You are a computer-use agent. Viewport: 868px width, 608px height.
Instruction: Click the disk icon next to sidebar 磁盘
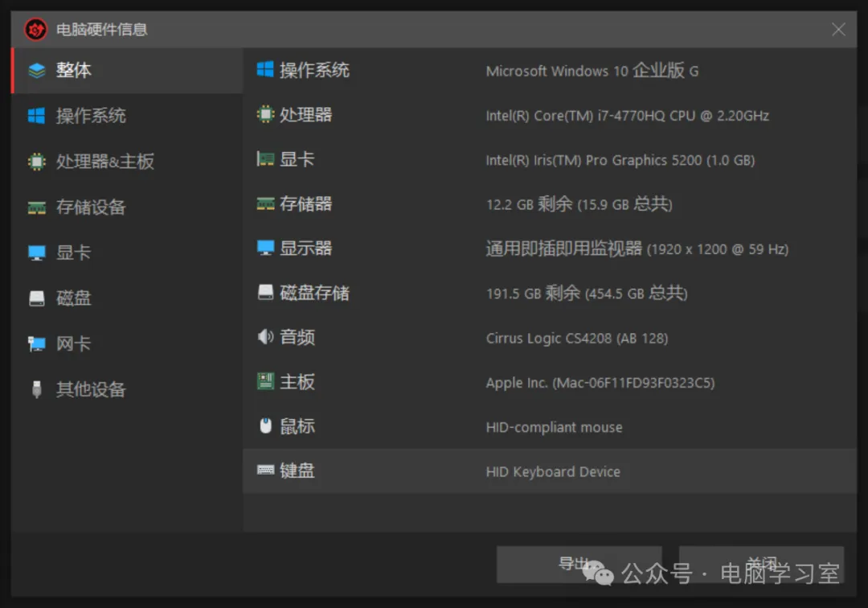pos(36,298)
